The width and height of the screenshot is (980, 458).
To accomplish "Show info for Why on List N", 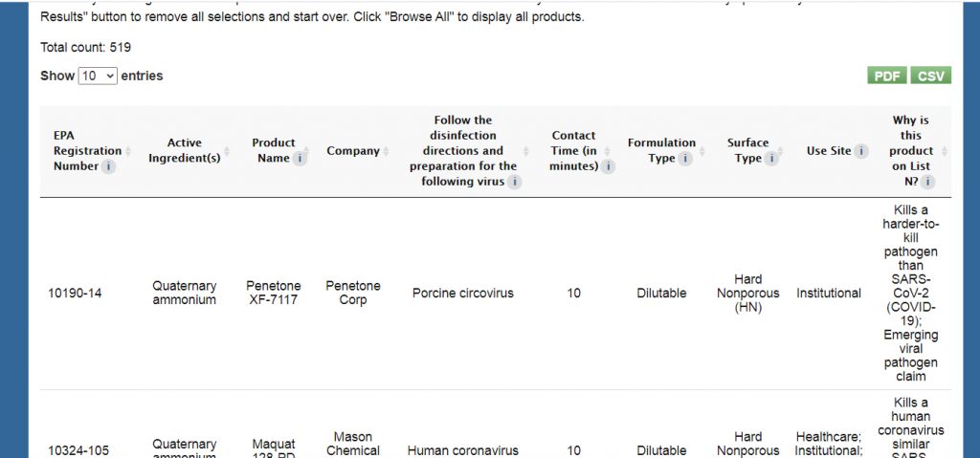I will [927, 182].
